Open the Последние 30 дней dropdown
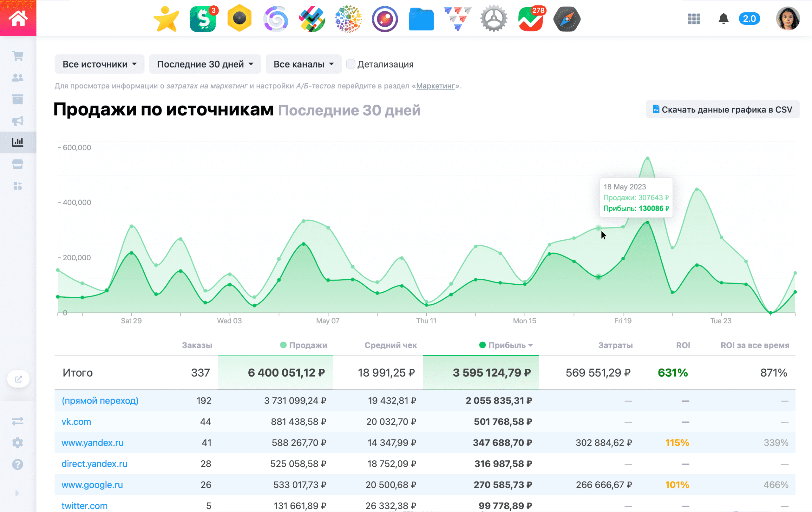The width and height of the screenshot is (812, 512). pyautogui.click(x=205, y=64)
